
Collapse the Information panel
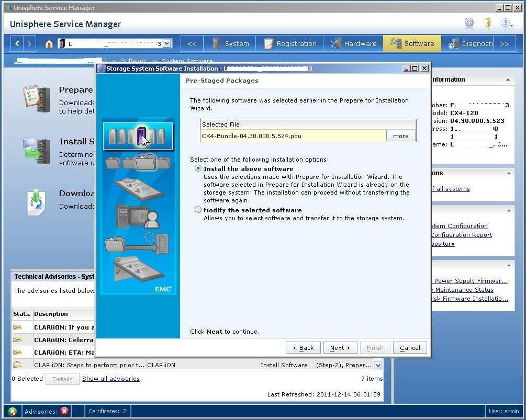(508, 80)
